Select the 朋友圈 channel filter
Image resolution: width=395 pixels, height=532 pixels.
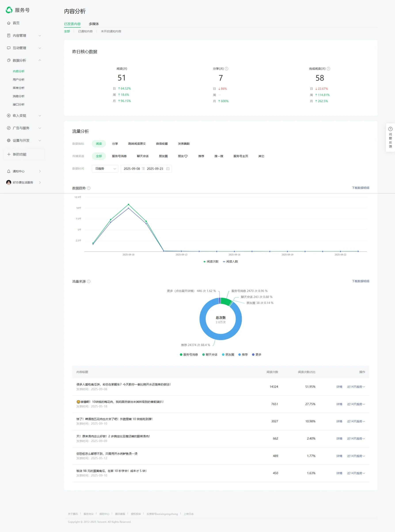(163, 156)
